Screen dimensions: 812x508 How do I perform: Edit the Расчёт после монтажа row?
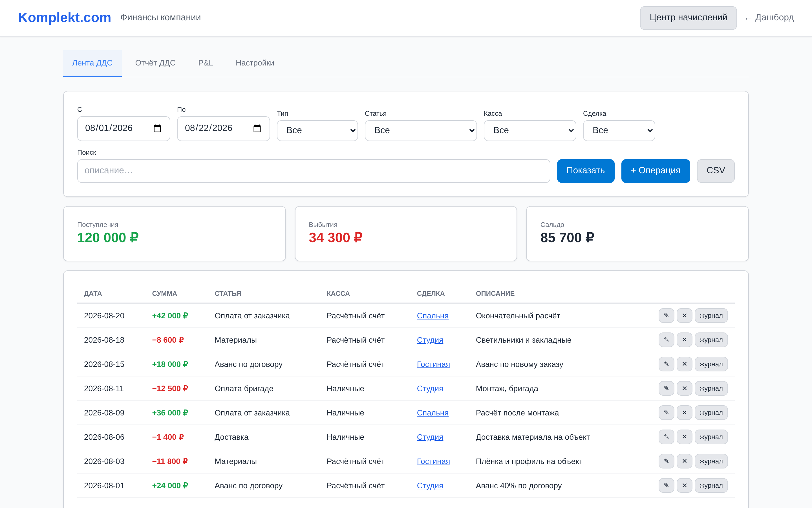pos(667,413)
